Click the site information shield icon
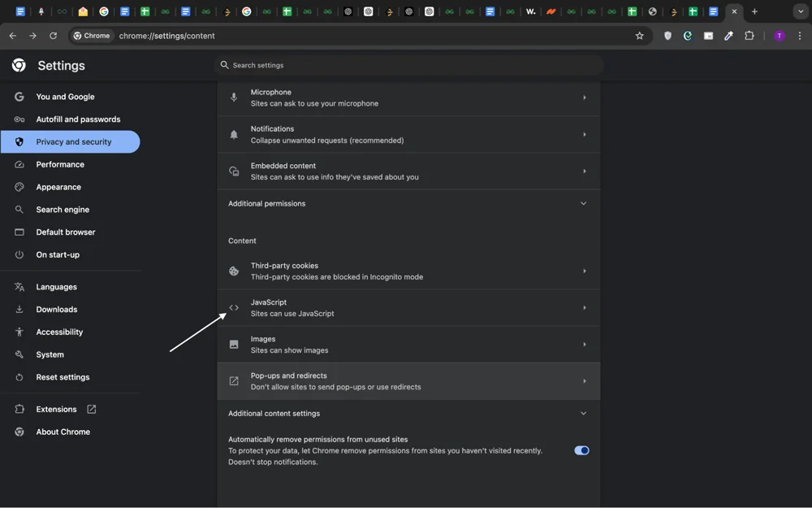Image resolution: width=812 pixels, height=508 pixels. (667, 36)
